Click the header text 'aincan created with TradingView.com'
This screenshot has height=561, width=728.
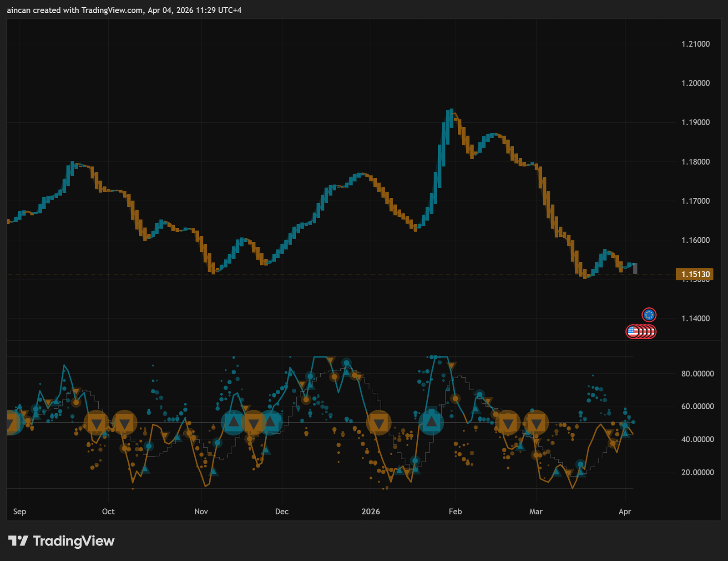pyautogui.click(x=75, y=10)
